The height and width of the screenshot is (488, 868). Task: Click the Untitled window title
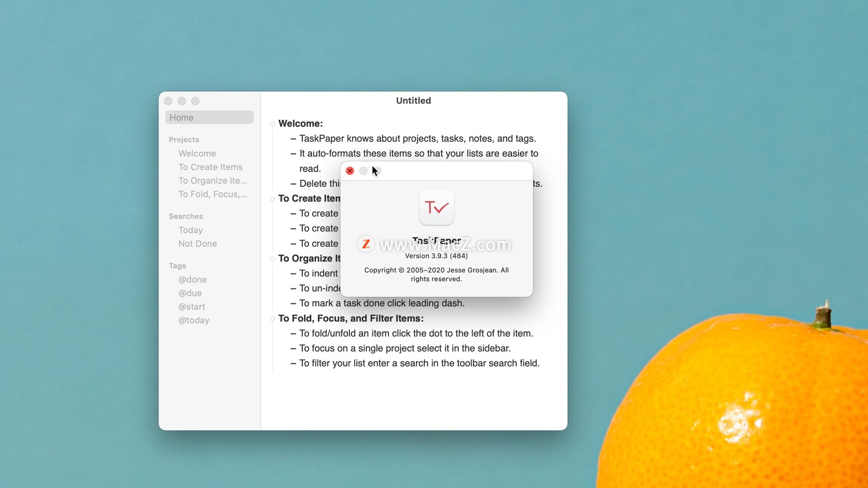(x=414, y=101)
